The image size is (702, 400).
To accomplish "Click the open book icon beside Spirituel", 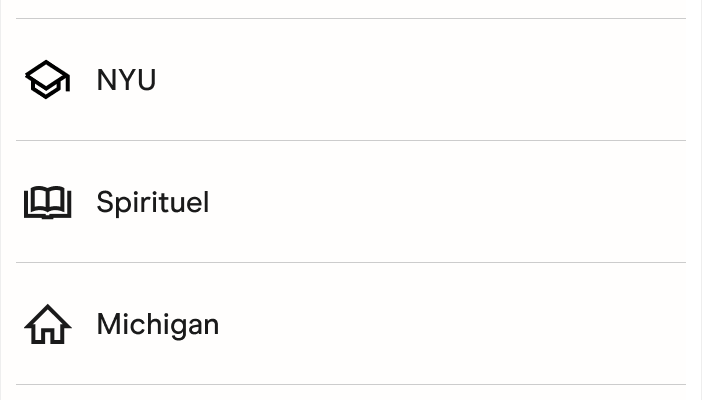I will click(47, 202).
